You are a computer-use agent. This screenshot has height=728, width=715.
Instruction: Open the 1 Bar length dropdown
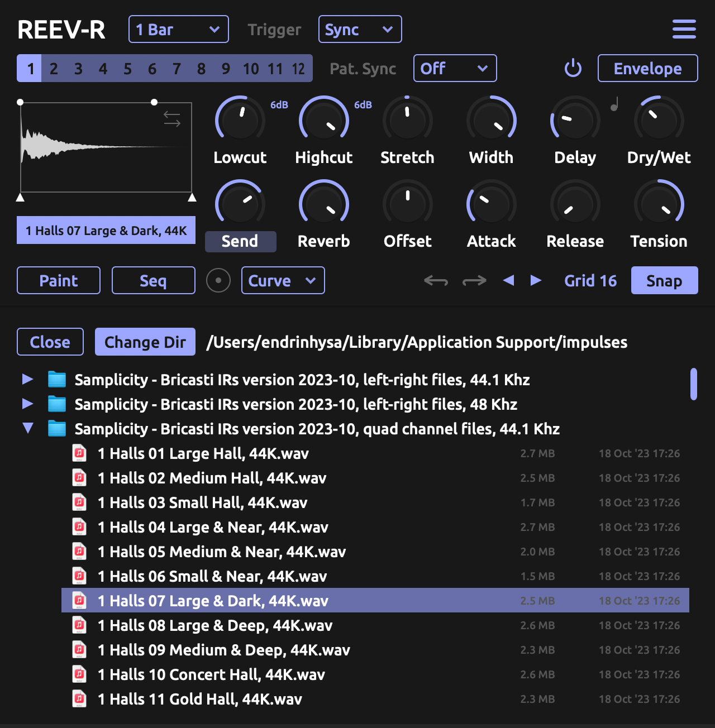[x=179, y=29]
